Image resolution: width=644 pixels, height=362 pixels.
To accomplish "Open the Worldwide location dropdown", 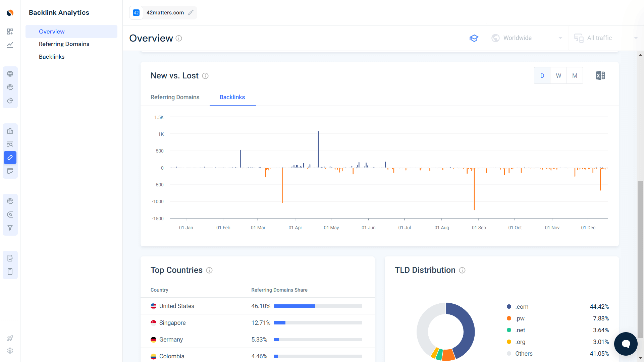I will pyautogui.click(x=527, y=38).
